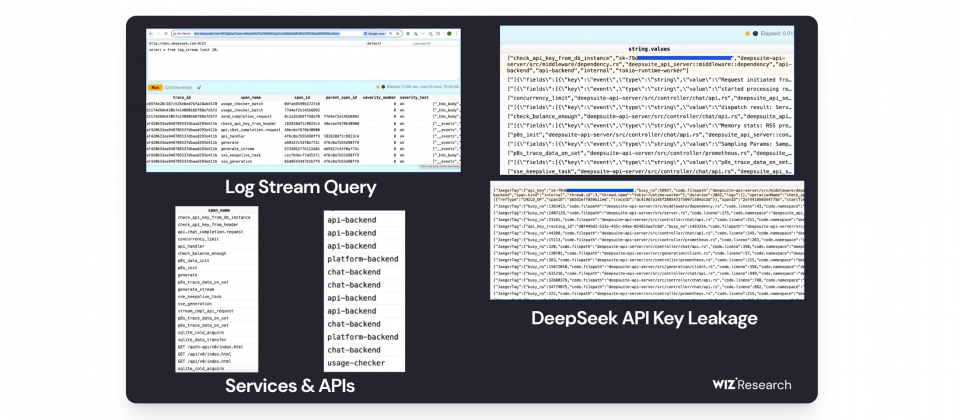Click the 'usage-checker' service entry
960x420 pixels.
pyautogui.click(x=356, y=363)
